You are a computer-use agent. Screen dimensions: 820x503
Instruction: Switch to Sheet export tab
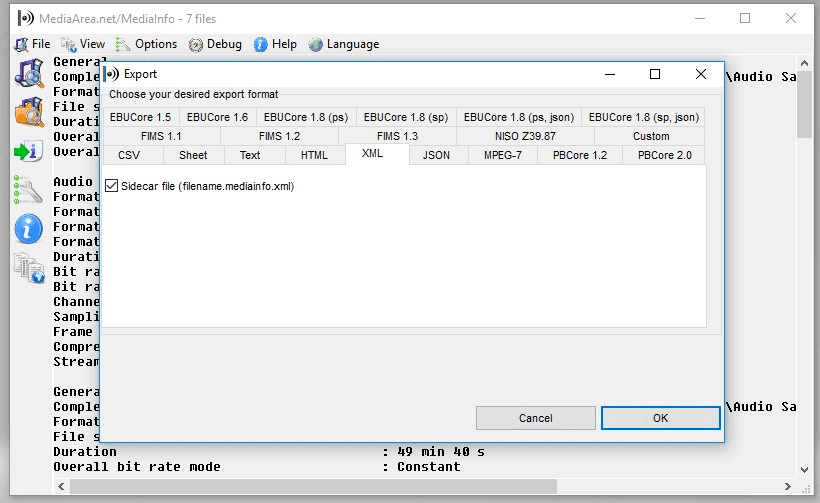pos(193,155)
